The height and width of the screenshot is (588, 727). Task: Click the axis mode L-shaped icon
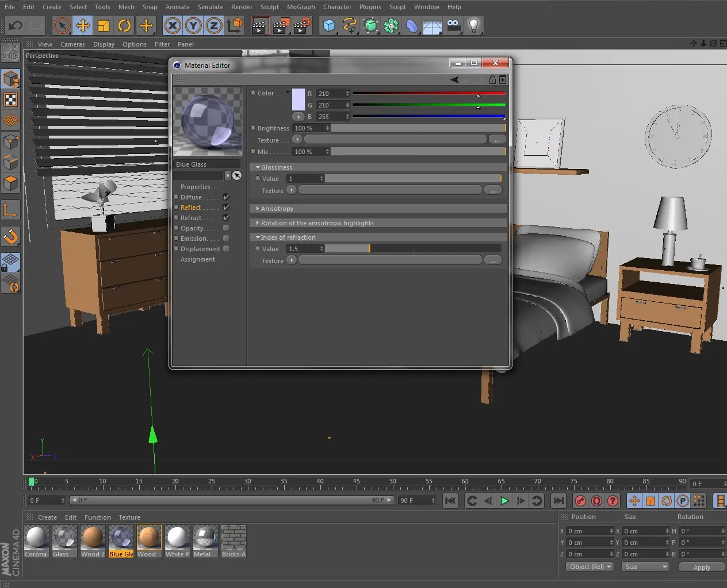point(11,210)
